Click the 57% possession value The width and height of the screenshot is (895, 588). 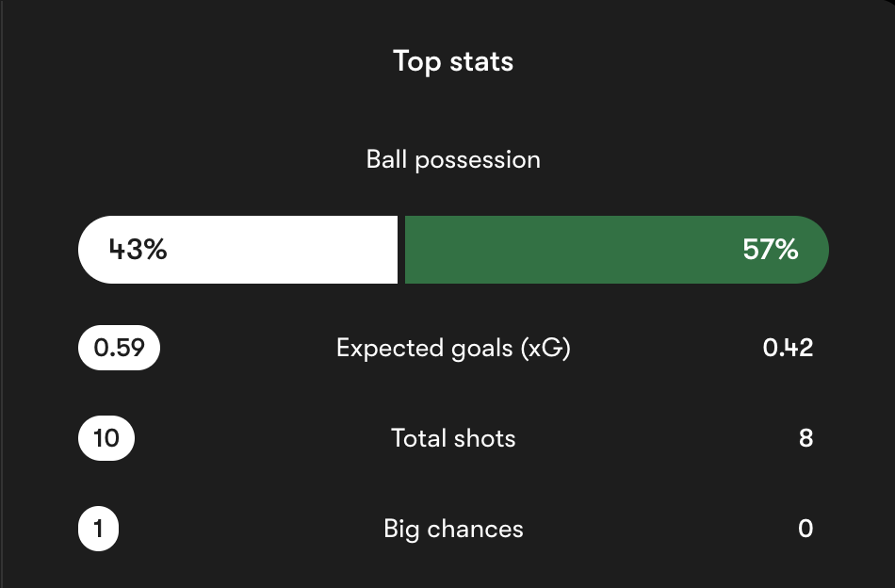[x=770, y=250]
